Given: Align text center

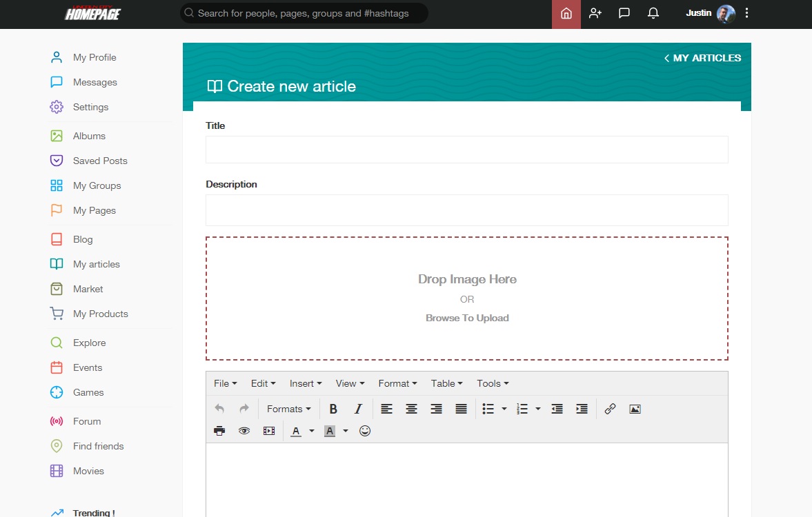Looking at the screenshot, I should pyautogui.click(x=411, y=409).
